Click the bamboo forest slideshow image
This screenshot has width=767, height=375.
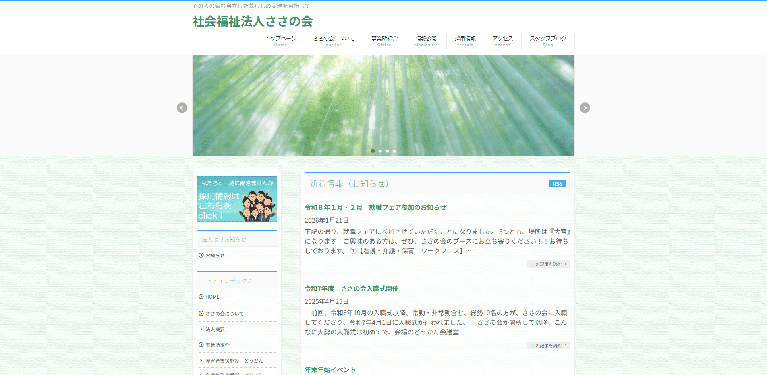coord(383,106)
